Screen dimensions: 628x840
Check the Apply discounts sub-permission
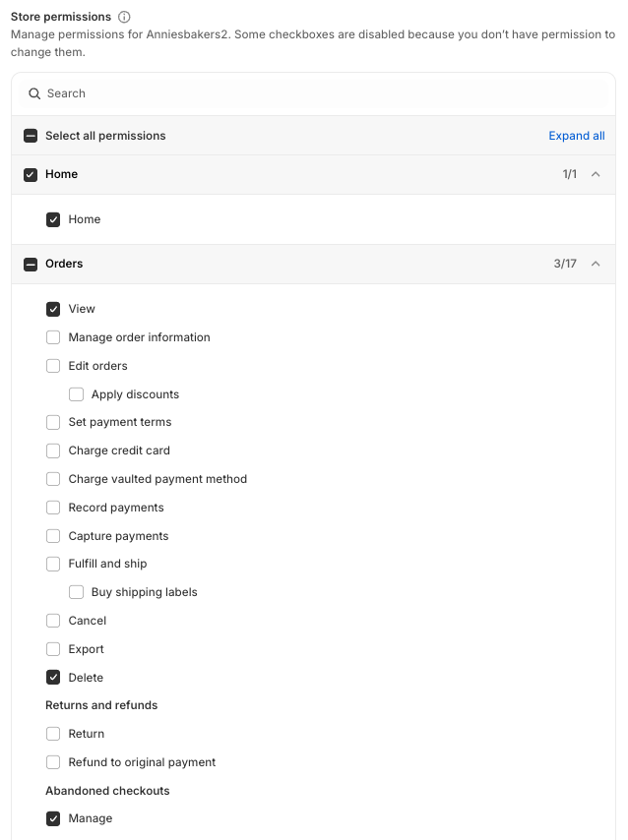point(76,394)
